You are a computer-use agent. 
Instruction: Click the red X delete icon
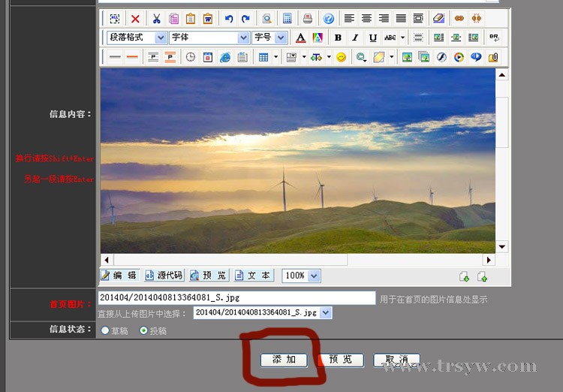(x=135, y=19)
